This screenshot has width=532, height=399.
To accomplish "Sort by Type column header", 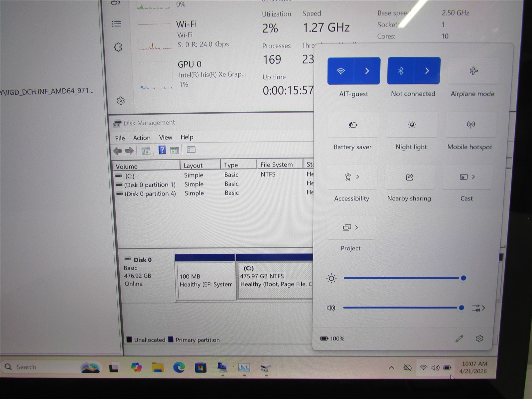I will 238,165.
